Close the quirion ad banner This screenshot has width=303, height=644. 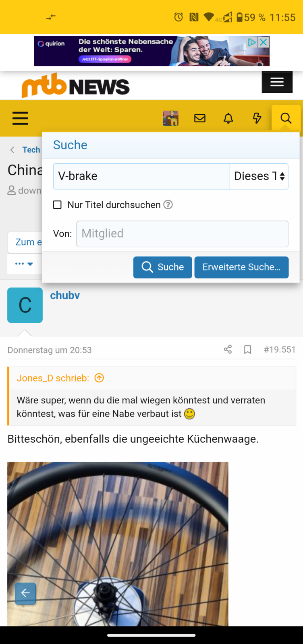click(x=264, y=42)
